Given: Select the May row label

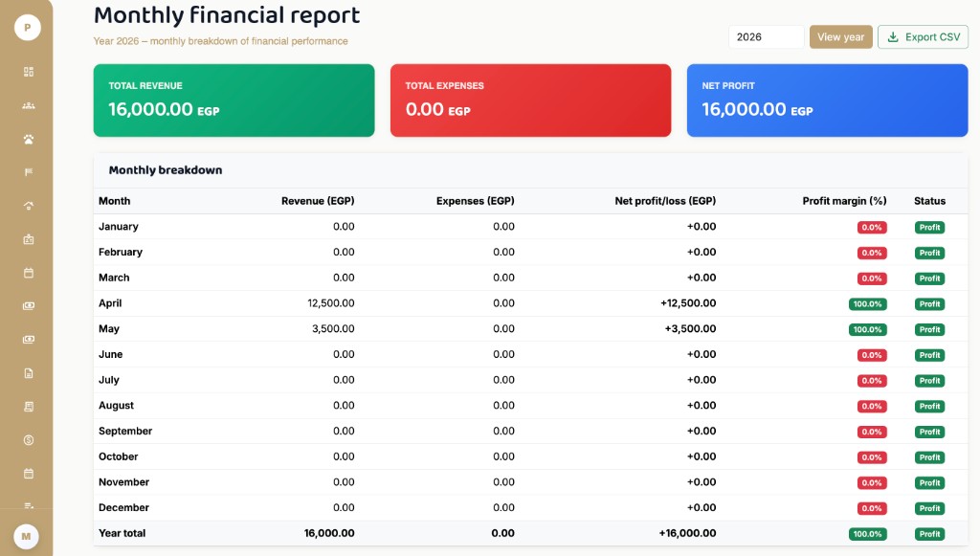Looking at the screenshot, I should [109, 329].
